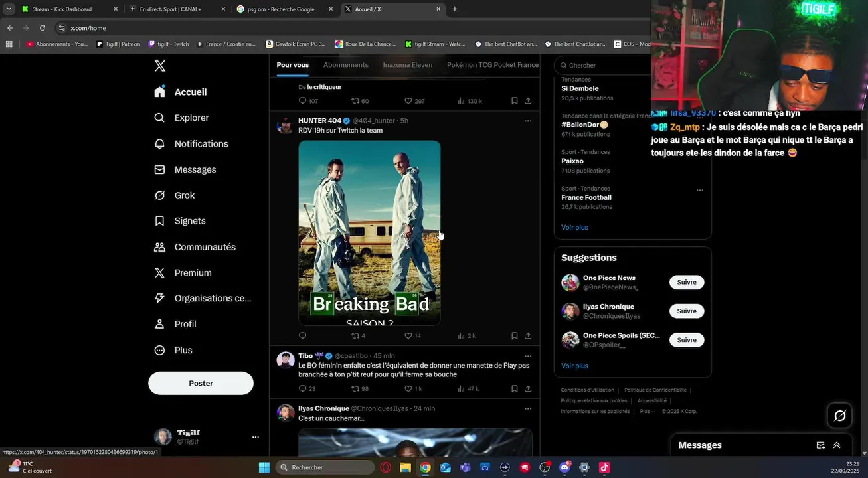868x478 pixels.
Task: Reply to HUNTER 404 post
Action: click(x=302, y=335)
